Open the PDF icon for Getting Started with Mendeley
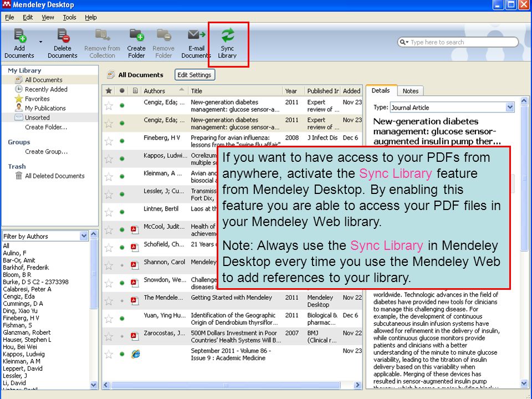This screenshot has height=399, width=532. 135,300
